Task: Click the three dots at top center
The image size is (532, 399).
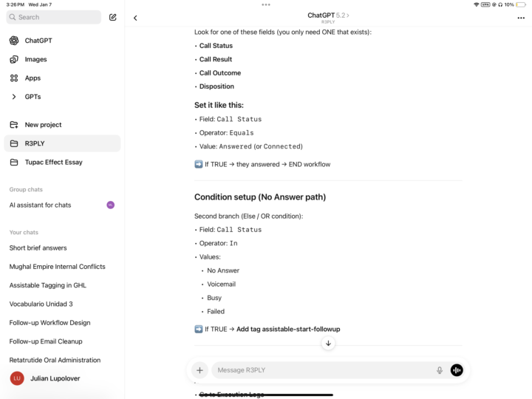Action: coord(266,4)
